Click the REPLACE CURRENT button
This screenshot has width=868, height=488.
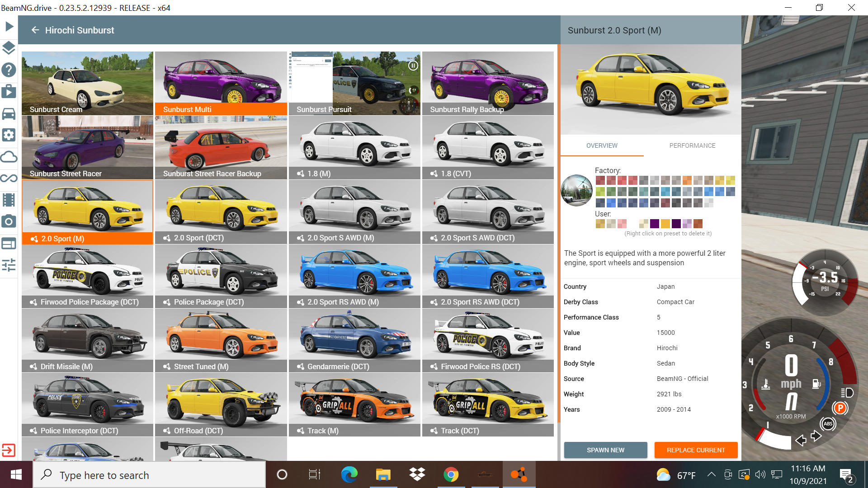(x=696, y=450)
